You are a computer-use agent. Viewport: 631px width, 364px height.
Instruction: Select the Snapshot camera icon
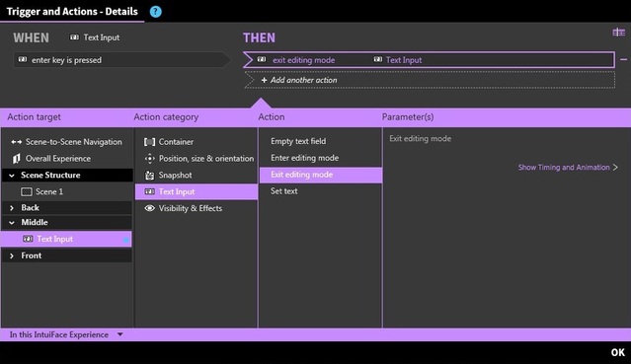[149, 175]
